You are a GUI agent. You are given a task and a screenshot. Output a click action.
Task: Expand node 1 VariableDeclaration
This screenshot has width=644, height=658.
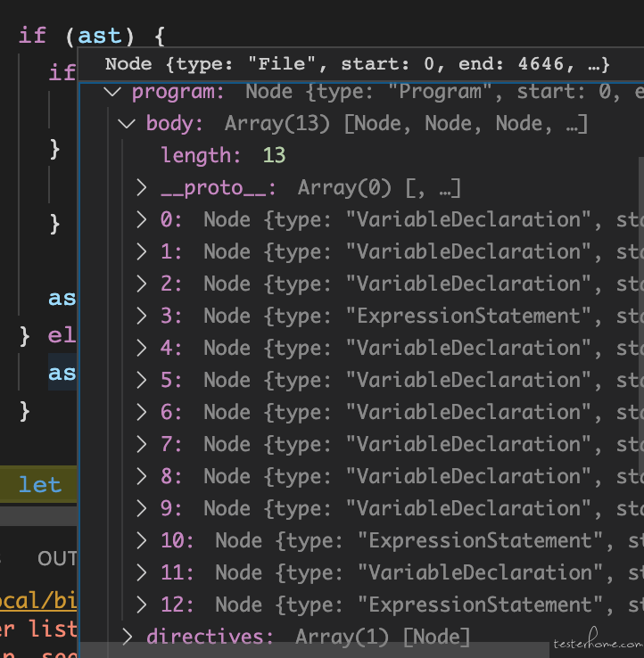point(142,251)
